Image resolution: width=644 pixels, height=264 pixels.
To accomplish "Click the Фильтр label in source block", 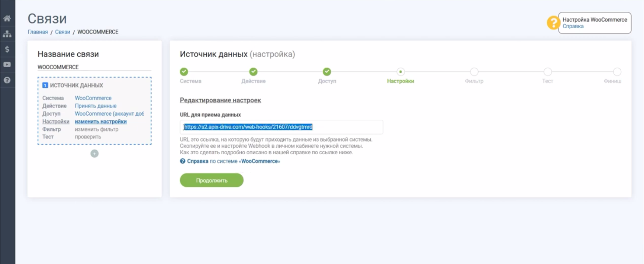I will [x=52, y=129].
